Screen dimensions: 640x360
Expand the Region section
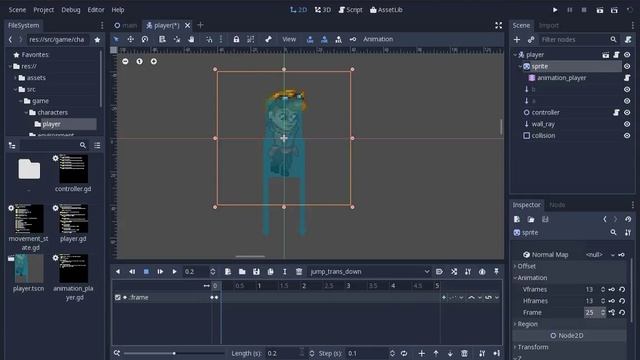pyautogui.click(x=527, y=324)
